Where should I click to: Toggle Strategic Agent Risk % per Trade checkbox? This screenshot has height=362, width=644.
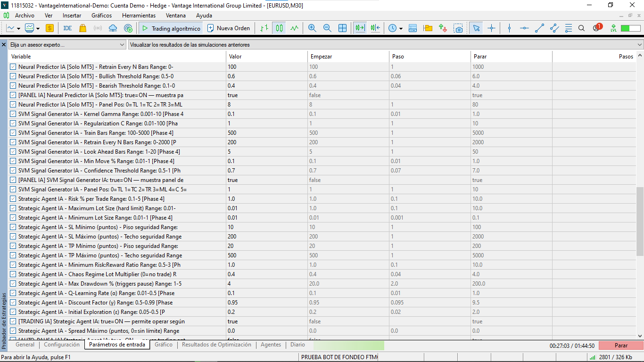click(13, 199)
